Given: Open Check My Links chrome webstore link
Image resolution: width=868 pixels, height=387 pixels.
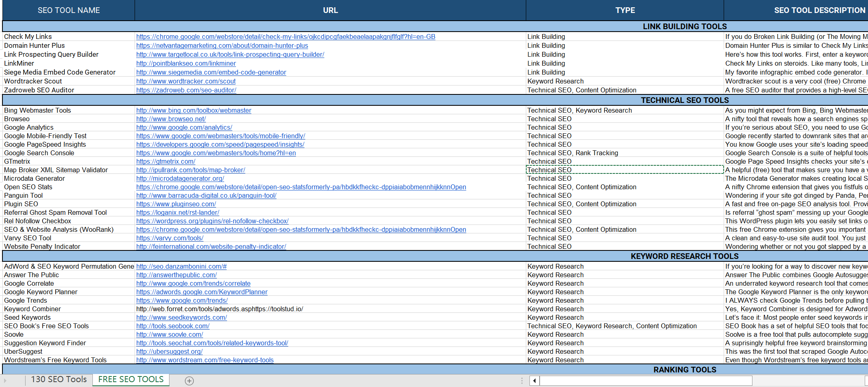Looking at the screenshot, I should click(x=286, y=36).
